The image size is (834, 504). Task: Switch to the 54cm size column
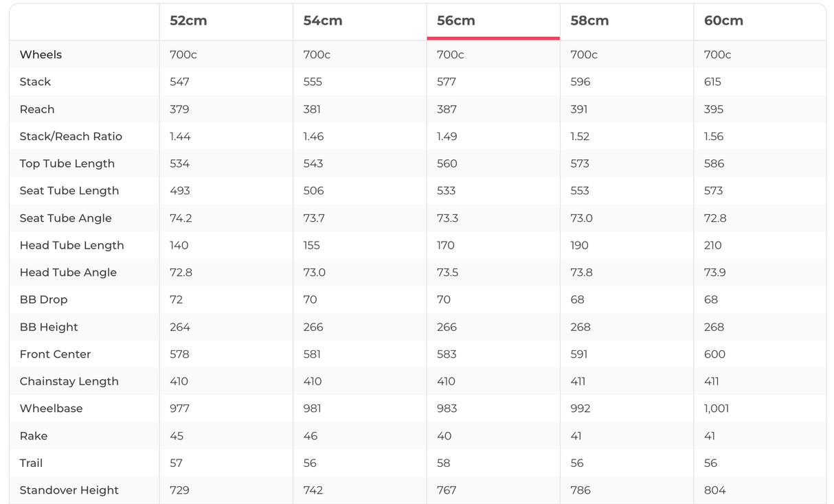tap(322, 21)
